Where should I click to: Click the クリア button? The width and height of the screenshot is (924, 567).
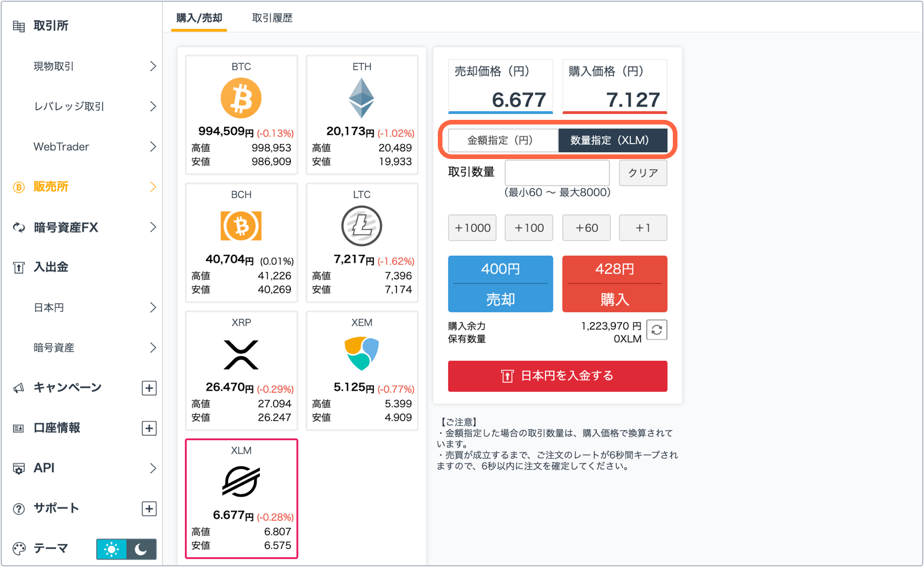pyautogui.click(x=643, y=173)
